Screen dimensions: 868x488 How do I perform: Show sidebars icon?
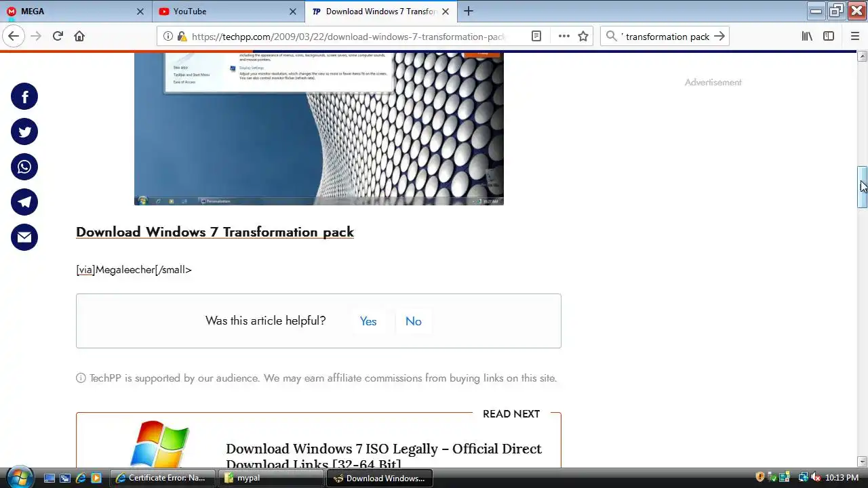tap(829, 37)
